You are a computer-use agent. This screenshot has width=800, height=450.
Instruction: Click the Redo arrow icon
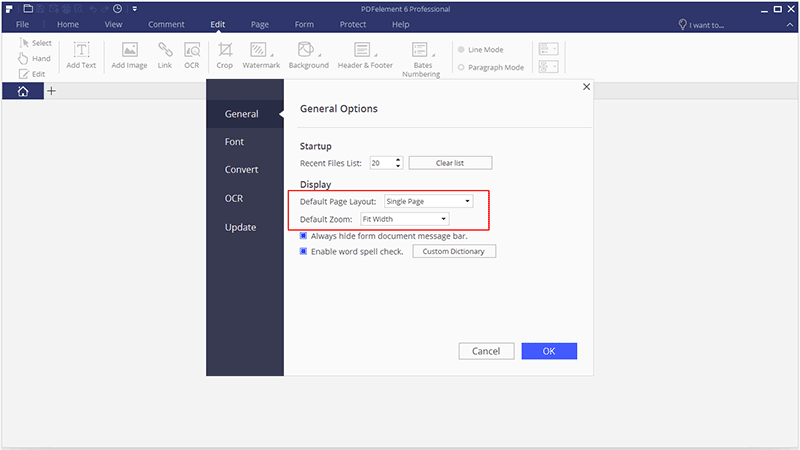click(105, 9)
